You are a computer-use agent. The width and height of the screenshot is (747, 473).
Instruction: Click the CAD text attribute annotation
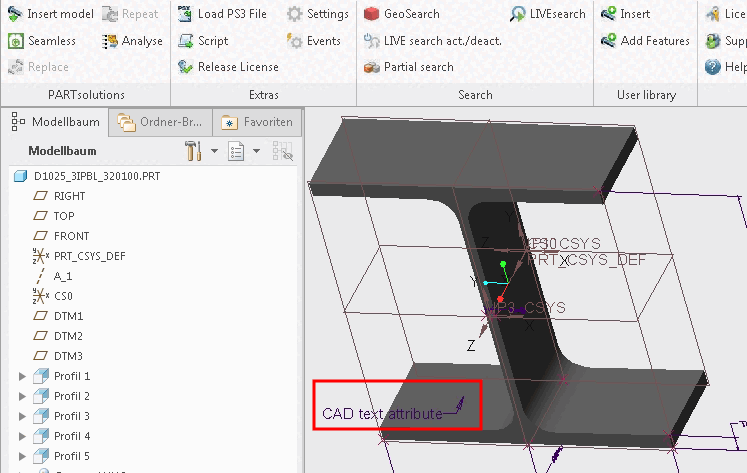point(383,414)
